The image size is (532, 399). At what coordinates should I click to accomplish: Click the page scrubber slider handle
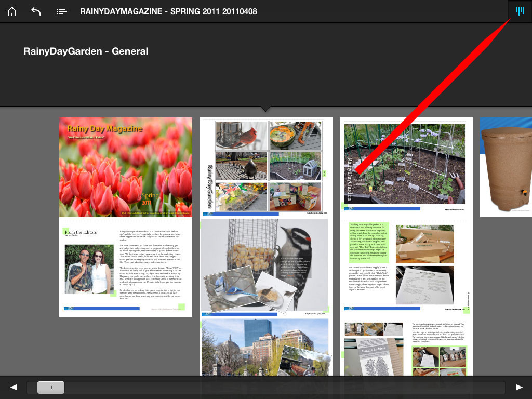pos(51,388)
